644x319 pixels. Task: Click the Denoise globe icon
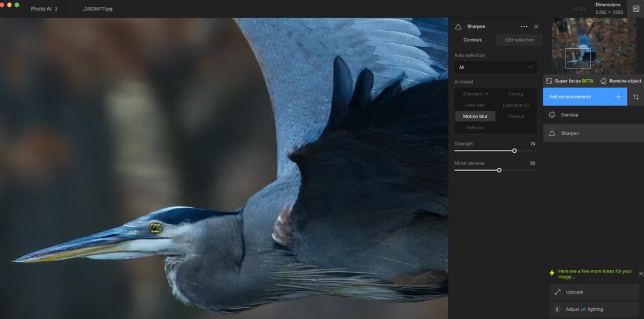552,115
